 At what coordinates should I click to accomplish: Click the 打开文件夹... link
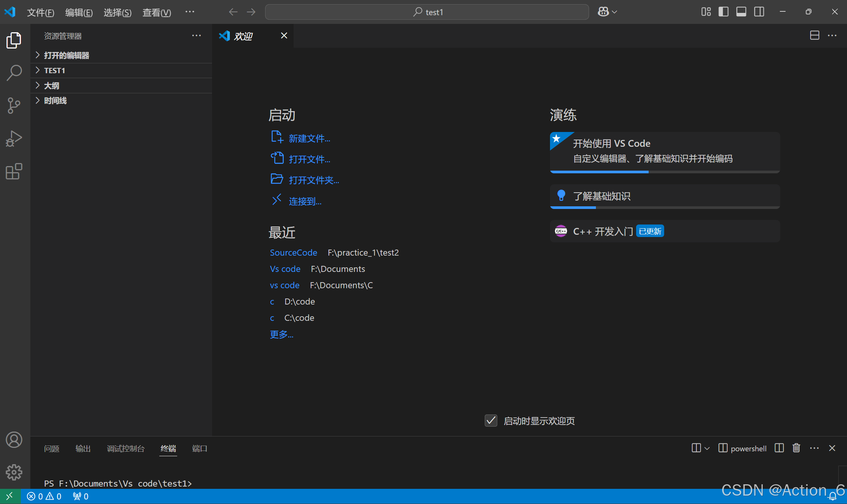[314, 180]
